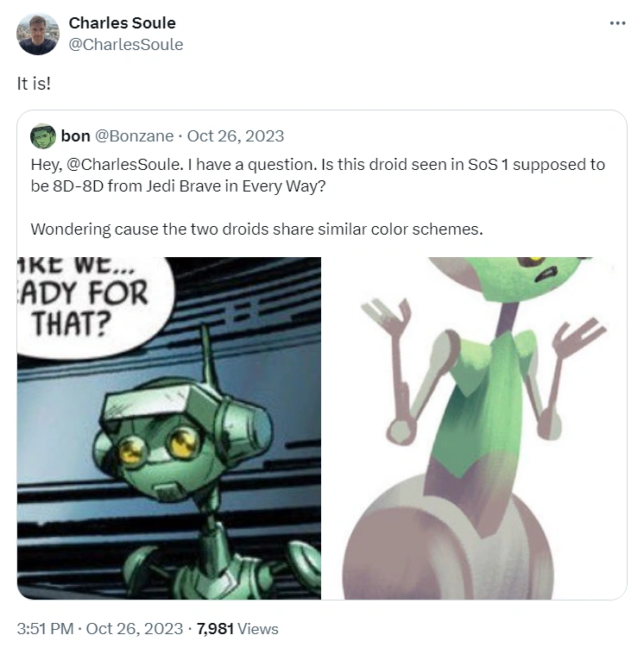Click the speech bubble in the comic image
Image resolution: width=644 pixels, height=654 pixels.
pyautogui.click(x=94, y=305)
